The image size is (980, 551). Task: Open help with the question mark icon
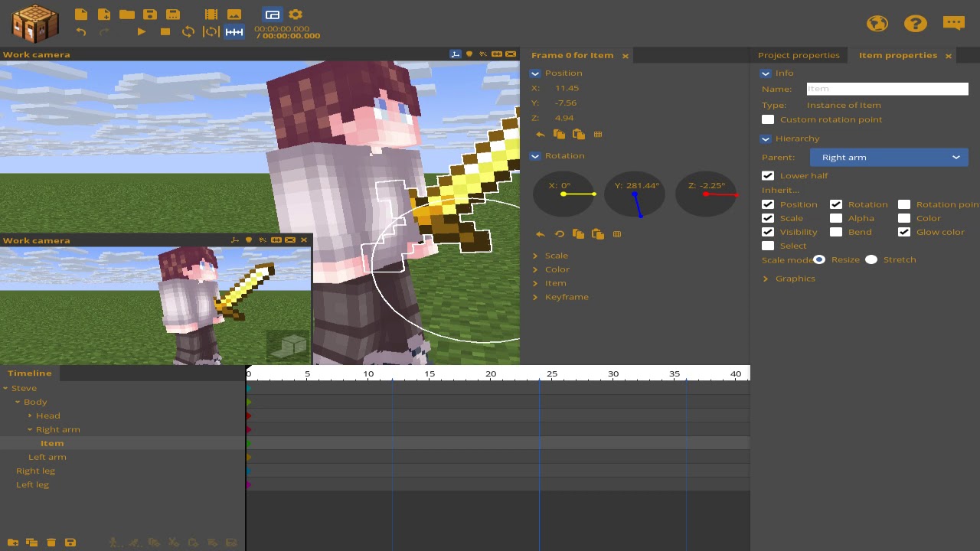click(916, 23)
